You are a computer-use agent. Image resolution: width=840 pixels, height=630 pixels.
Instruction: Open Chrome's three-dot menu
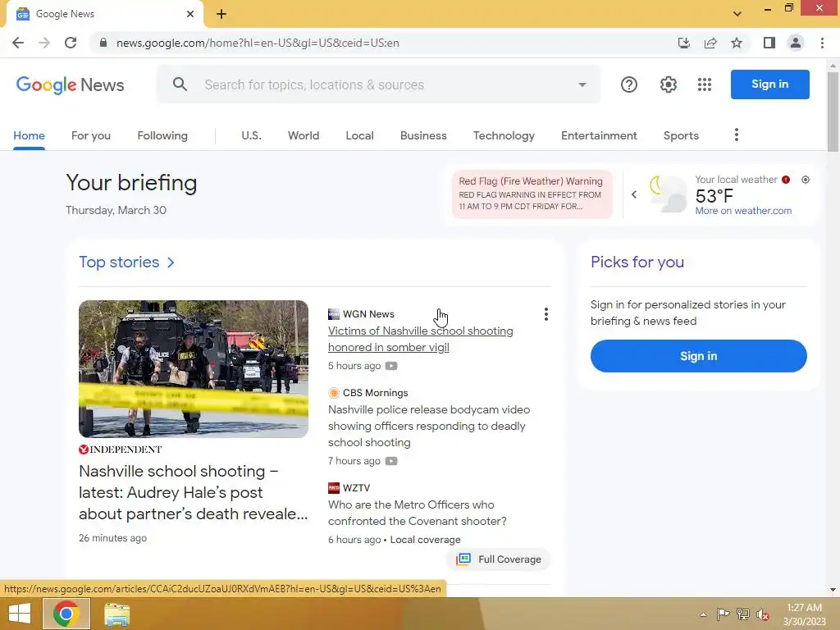822,43
